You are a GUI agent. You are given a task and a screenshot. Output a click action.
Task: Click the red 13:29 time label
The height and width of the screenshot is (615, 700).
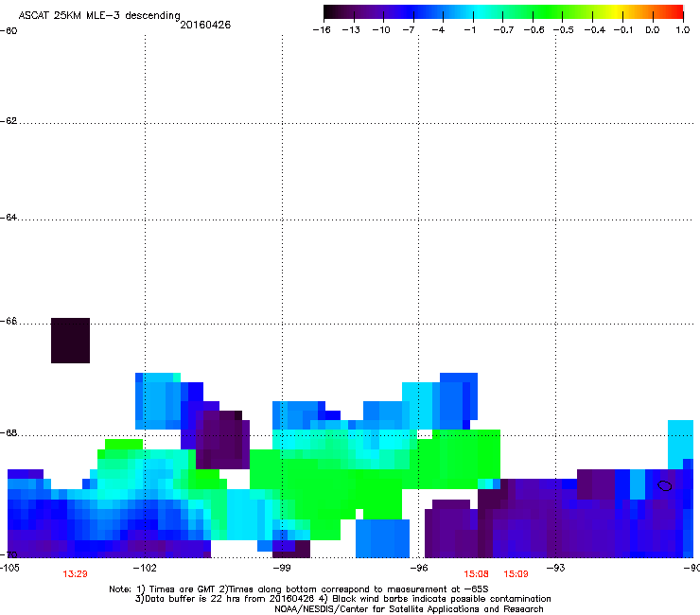coord(75,574)
